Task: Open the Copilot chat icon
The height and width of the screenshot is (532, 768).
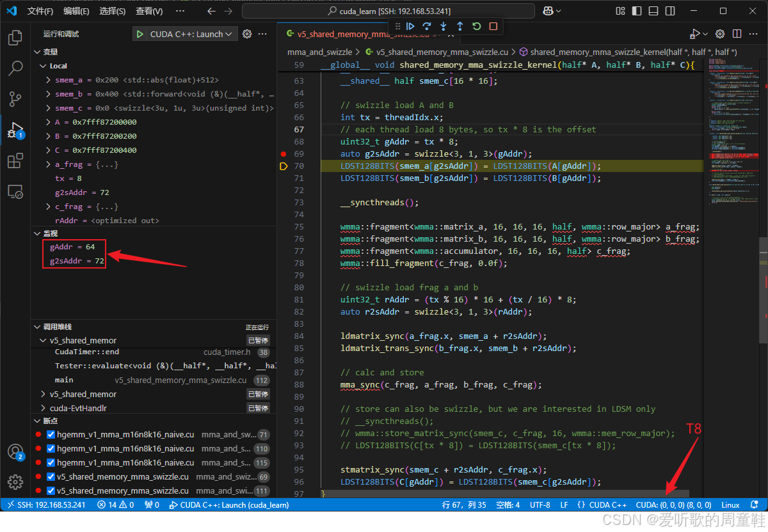Action: tap(548, 11)
